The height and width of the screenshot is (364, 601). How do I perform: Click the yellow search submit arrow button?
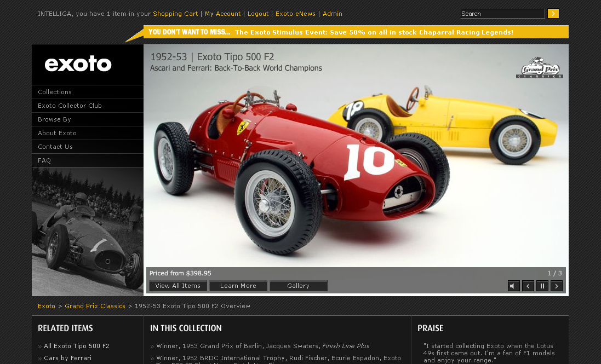pos(553,14)
